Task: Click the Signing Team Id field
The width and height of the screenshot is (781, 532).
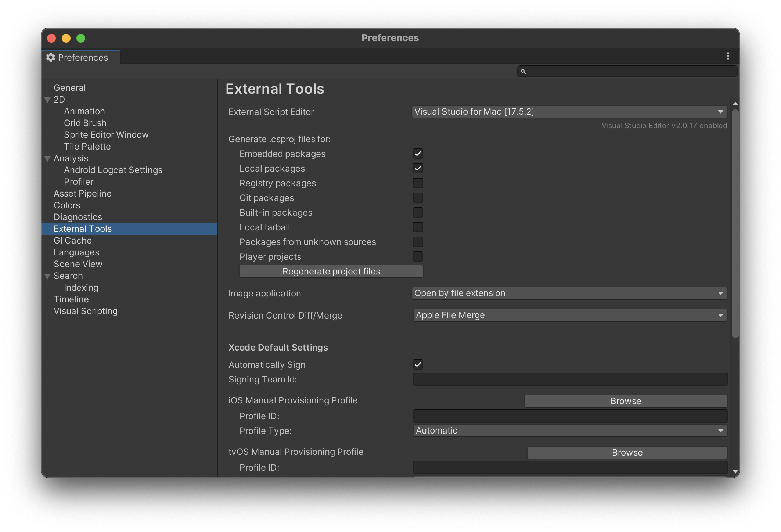Action: pyautogui.click(x=570, y=380)
